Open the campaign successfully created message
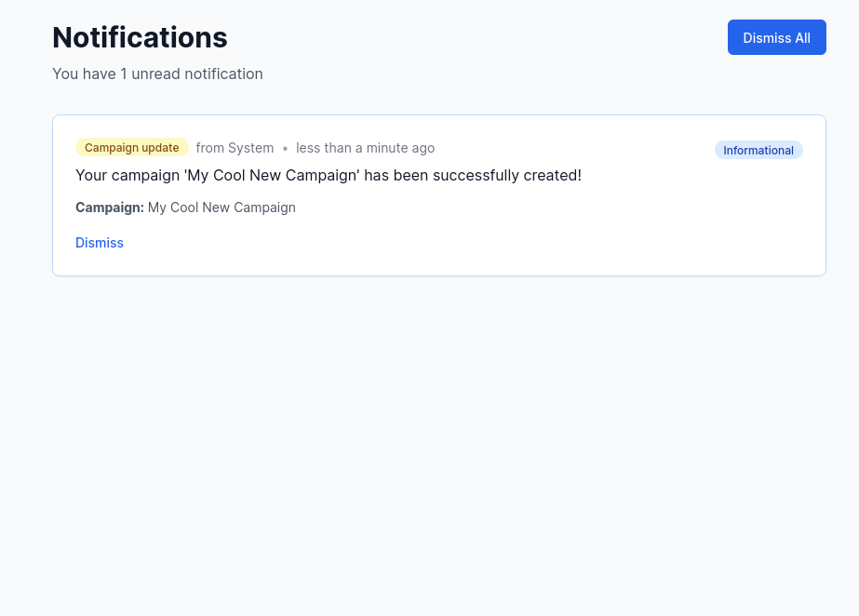Screen dimensions: 859x616 click(x=328, y=175)
